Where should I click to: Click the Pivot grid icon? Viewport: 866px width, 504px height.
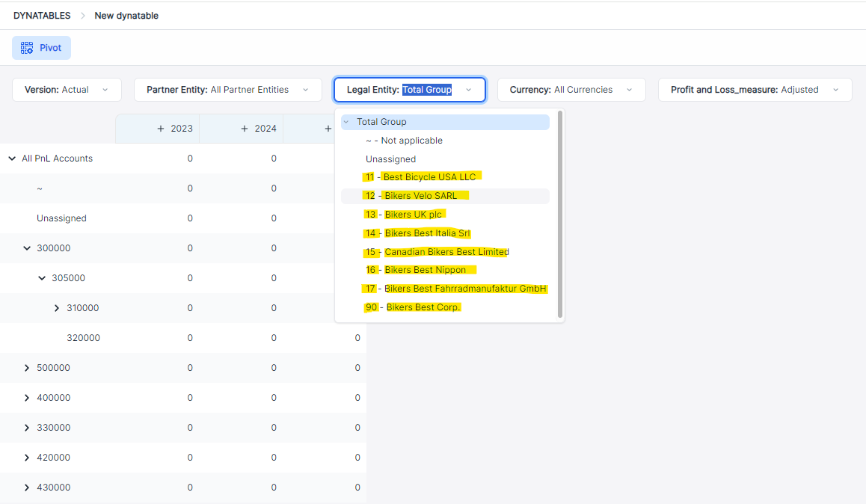[27, 48]
